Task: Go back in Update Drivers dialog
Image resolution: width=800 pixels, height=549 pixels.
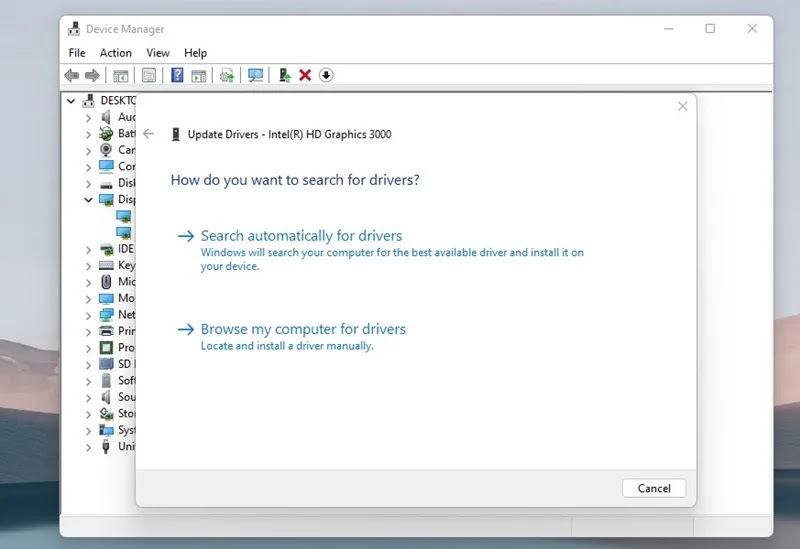Action: click(148, 134)
